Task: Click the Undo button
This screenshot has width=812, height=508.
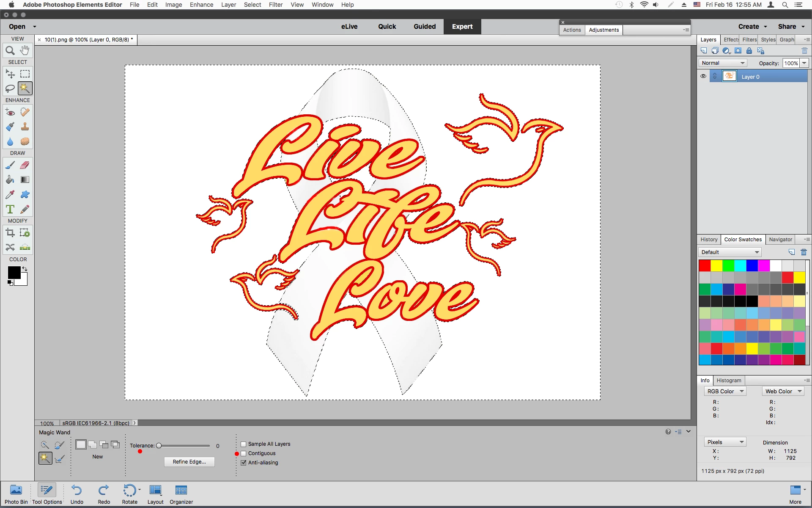Action: [77, 494]
